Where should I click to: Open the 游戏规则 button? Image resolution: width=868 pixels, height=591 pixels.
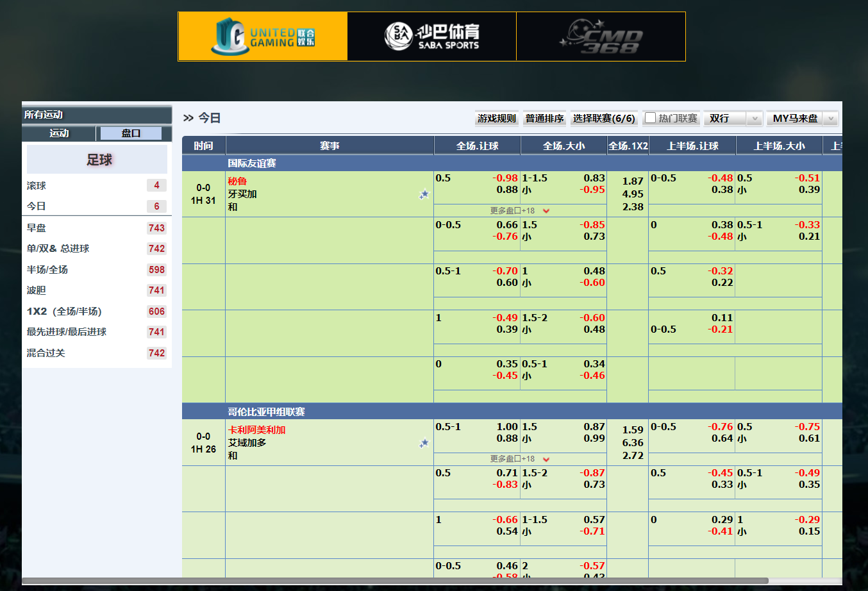(x=496, y=119)
